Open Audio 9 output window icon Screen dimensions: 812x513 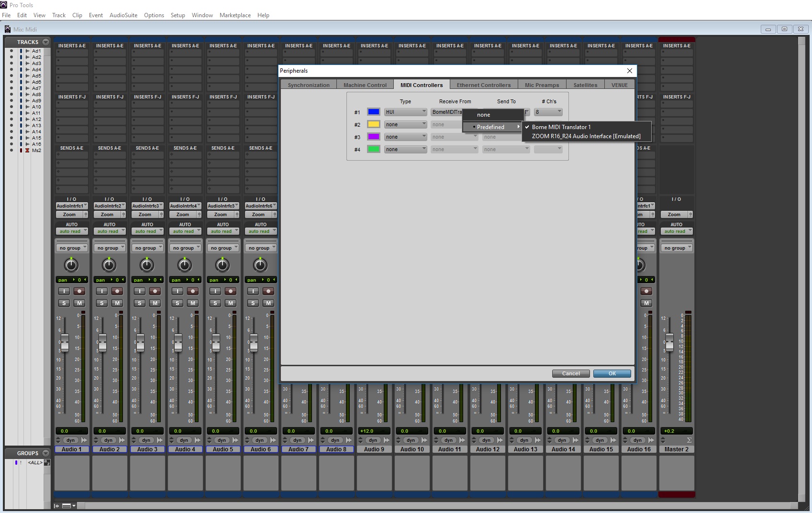(387, 440)
